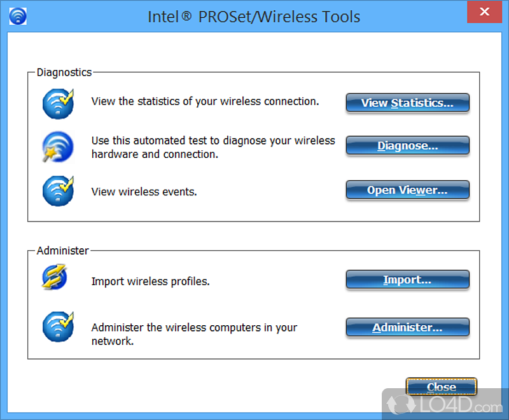The image size is (509, 420).
Task: Click the 'Intel PROSet/Wireless Tools' window title
Action: 254,17
